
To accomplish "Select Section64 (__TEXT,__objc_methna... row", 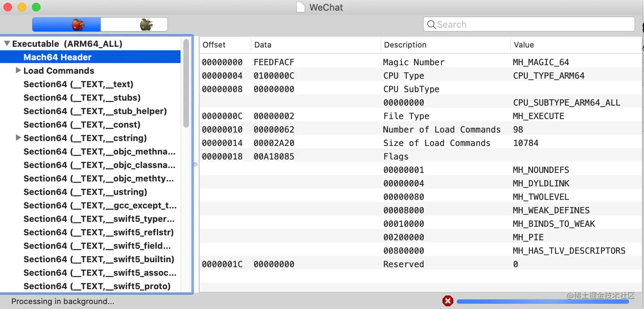I will pyautogui.click(x=99, y=151).
